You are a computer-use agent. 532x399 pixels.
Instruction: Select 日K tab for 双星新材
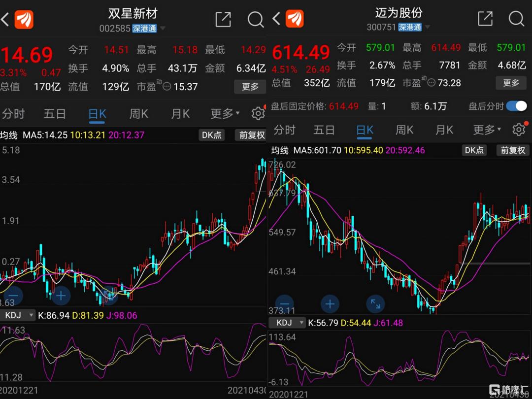point(97,114)
